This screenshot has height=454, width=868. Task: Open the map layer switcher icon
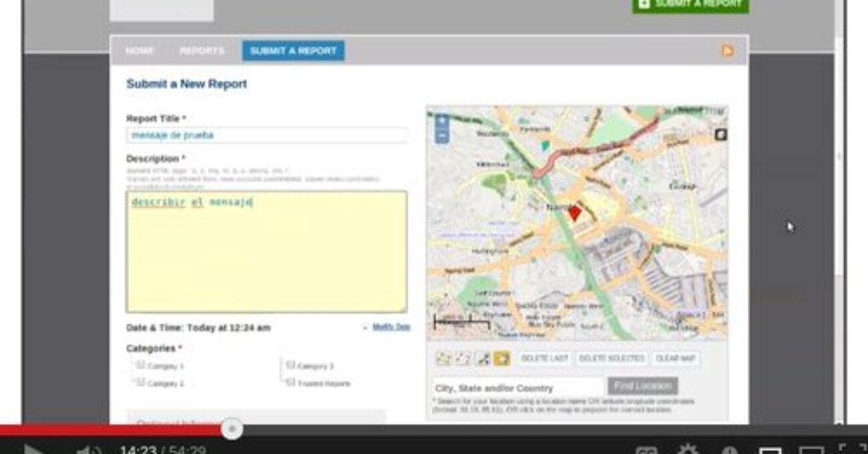coord(720,135)
